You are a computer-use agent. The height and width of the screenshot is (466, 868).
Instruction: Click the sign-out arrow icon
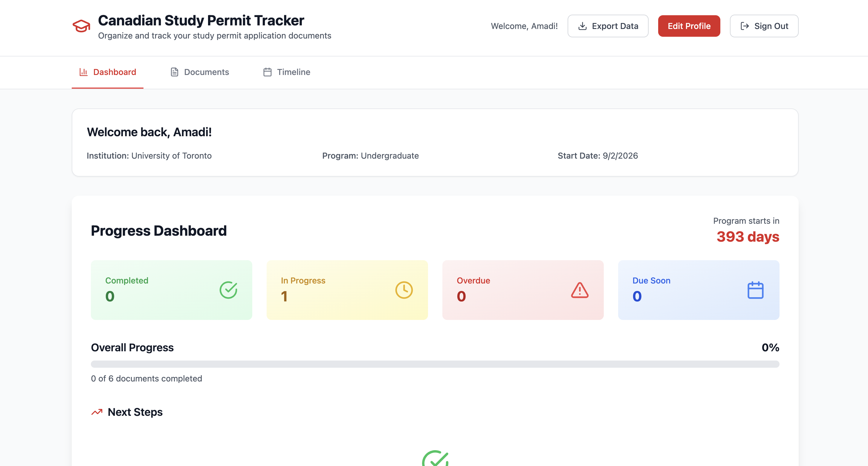tap(745, 26)
